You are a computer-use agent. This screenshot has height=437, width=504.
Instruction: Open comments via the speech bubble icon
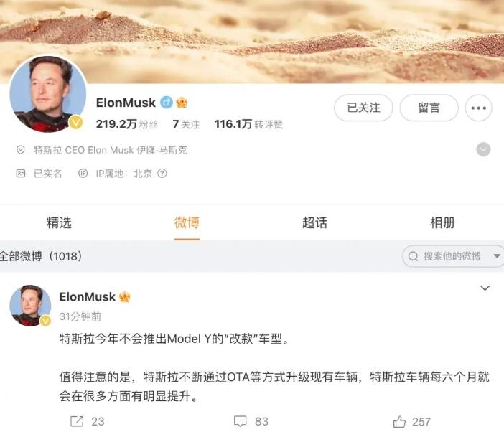240,421
